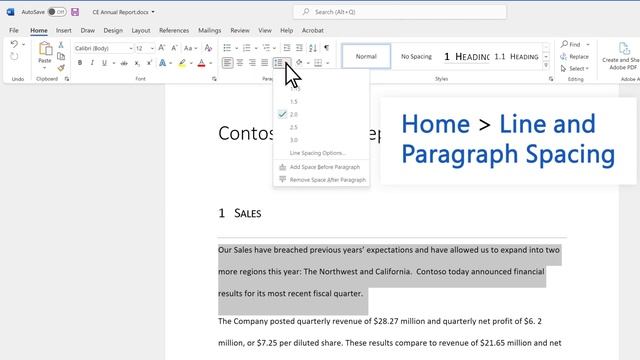This screenshot has height=360, width=640.
Task: Click the Line and Paragraph Spacing icon
Action: click(278, 63)
